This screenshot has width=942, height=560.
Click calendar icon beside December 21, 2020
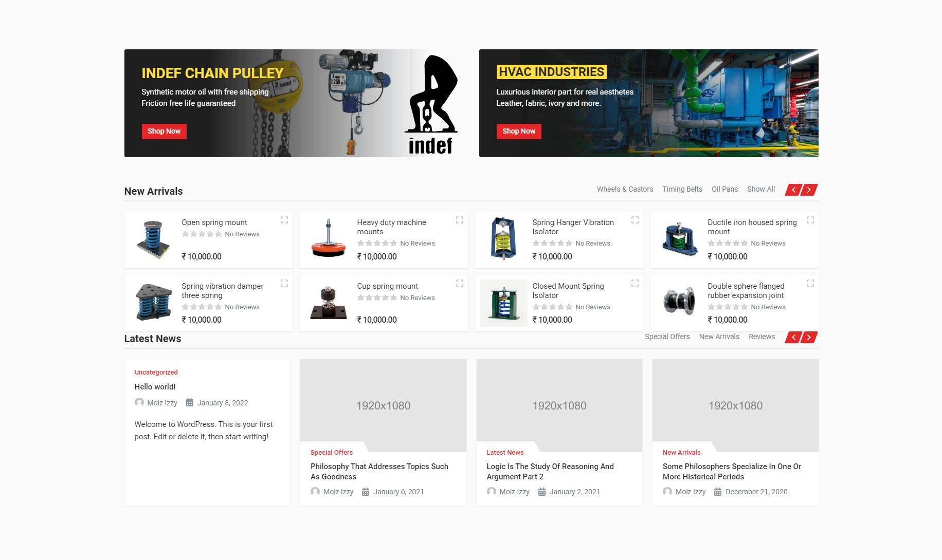coord(718,492)
